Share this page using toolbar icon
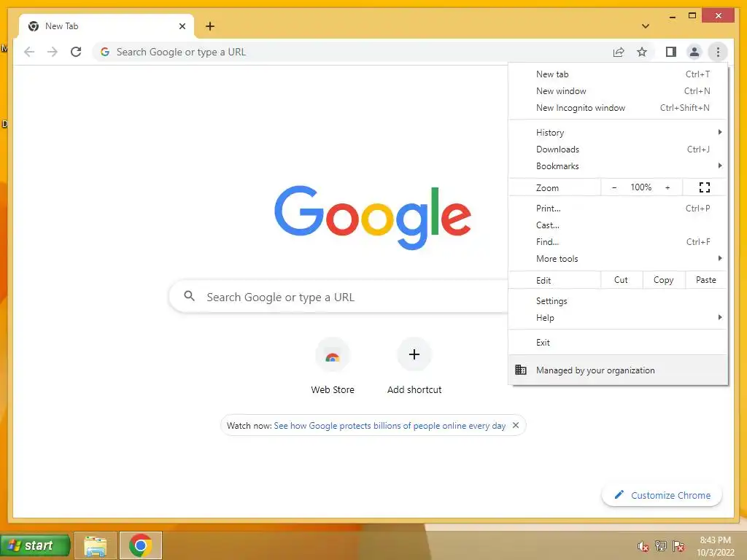The image size is (747, 560). (x=619, y=52)
